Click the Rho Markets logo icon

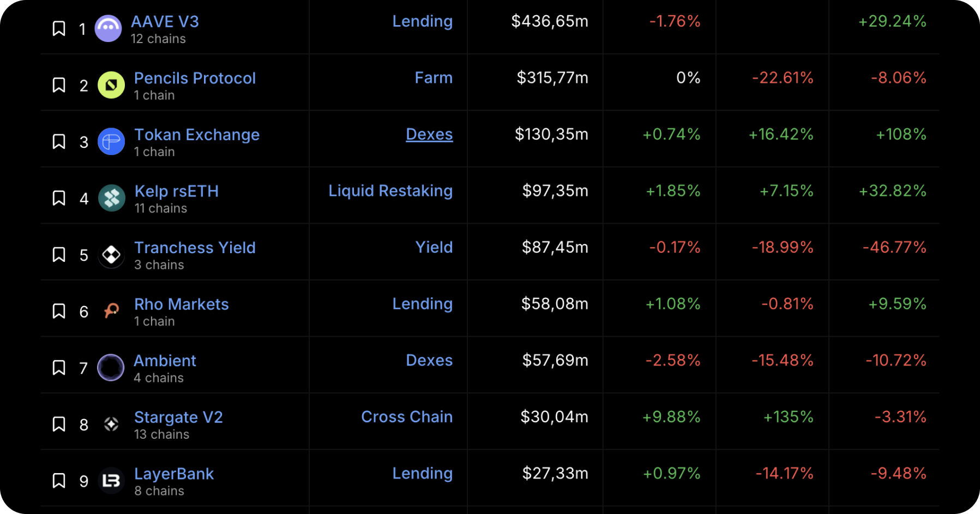(x=111, y=311)
